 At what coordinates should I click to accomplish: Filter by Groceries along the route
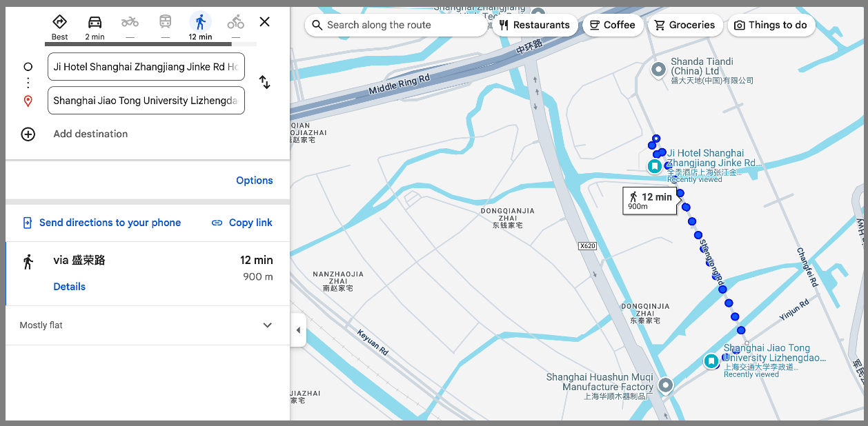[x=684, y=25]
